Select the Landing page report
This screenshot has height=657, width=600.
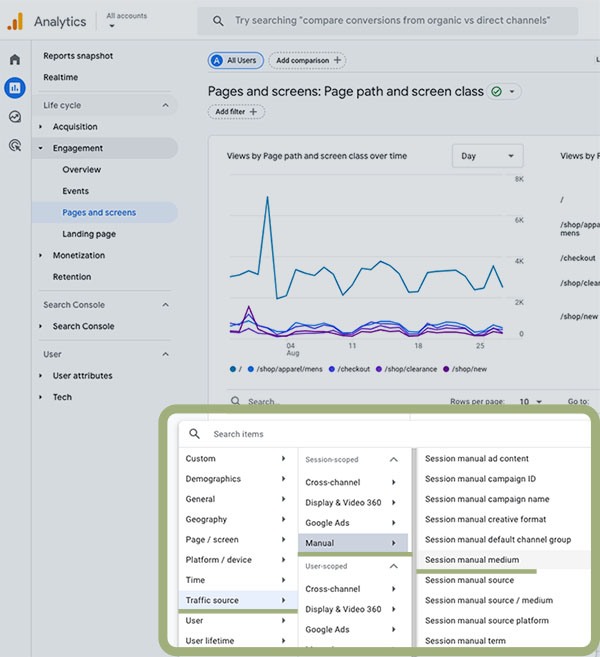89,234
